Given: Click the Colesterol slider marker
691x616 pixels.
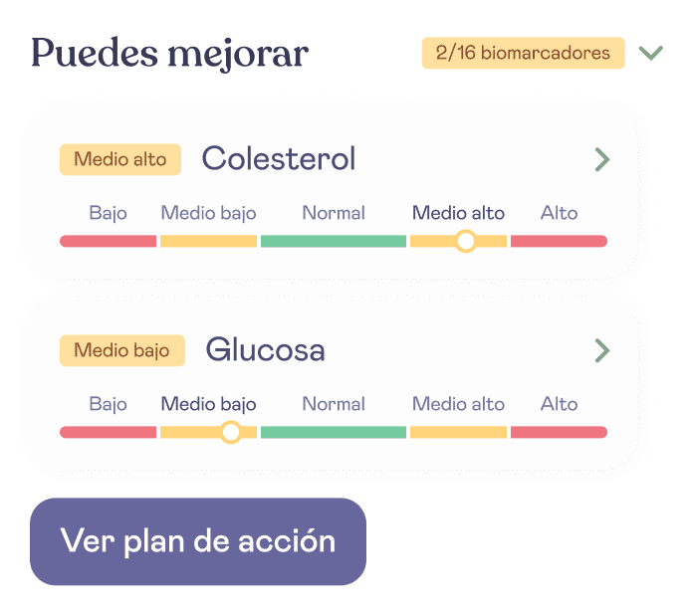Looking at the screenshot, I should [465, 241].
